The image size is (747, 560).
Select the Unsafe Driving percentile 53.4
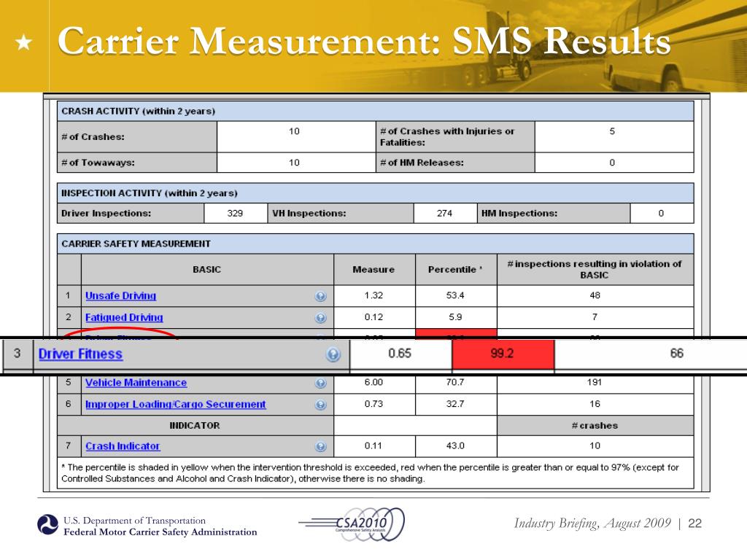pyautogui.click(x=455, y=296)
